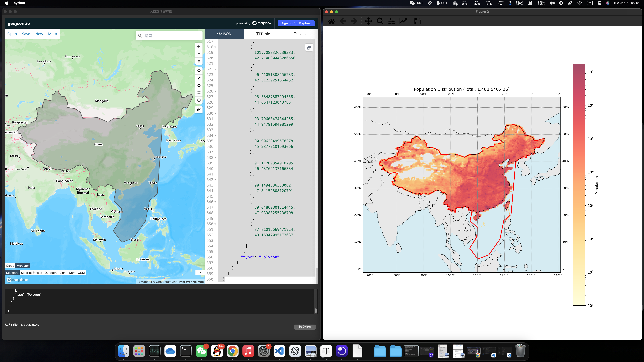Switch map projection to Globe

pyautogui.click(x=10, y=266)
